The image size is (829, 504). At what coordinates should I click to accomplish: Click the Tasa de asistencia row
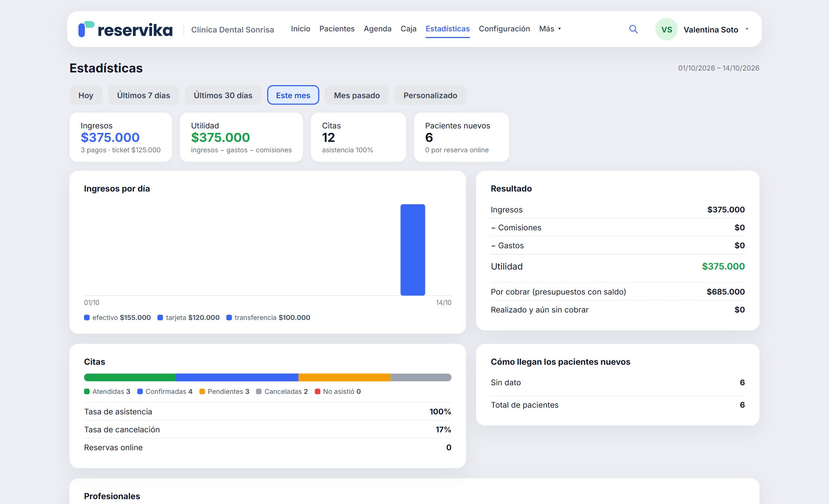267,411
